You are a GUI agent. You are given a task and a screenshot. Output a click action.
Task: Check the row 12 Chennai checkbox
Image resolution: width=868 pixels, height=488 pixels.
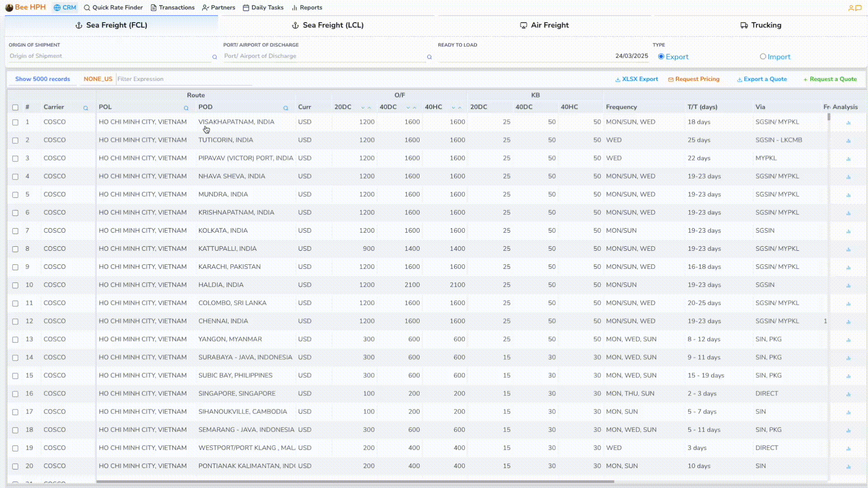point(15,322)
